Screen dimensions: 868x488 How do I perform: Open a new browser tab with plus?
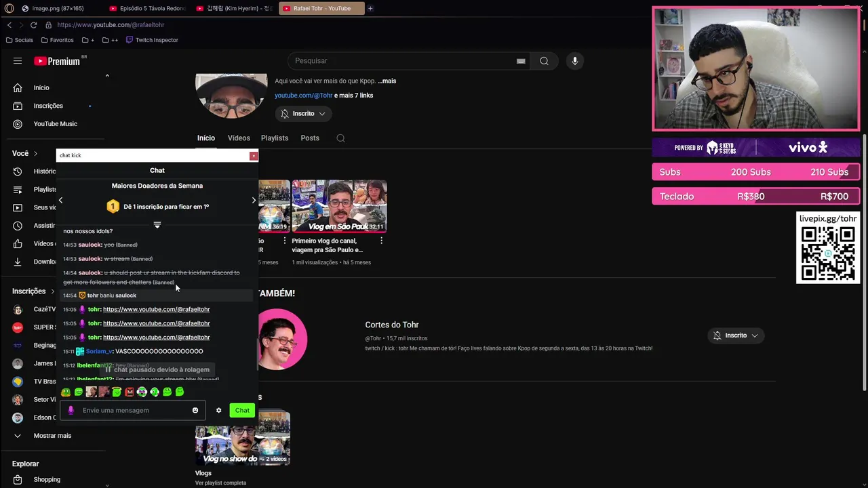(370, 9)
